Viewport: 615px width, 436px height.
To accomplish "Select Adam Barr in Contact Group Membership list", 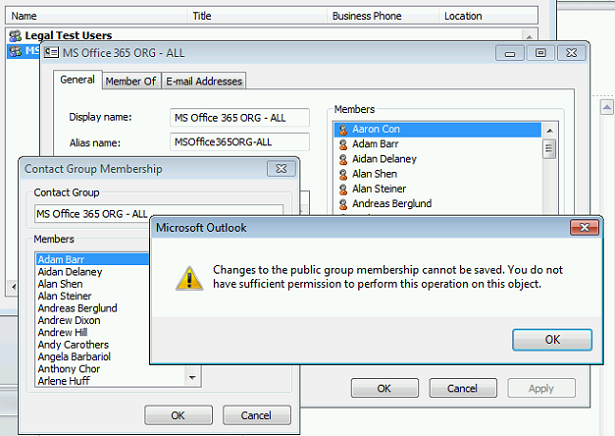I will pyautogui.click(x=93, y=259).
